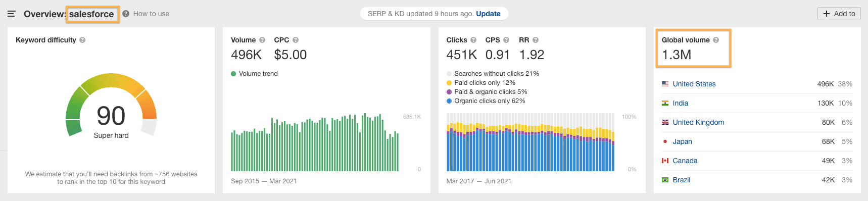The width and height of the screenshot is (868, 201).
Task: Click the 0.91 CPS value
Action: coord(498,55)
